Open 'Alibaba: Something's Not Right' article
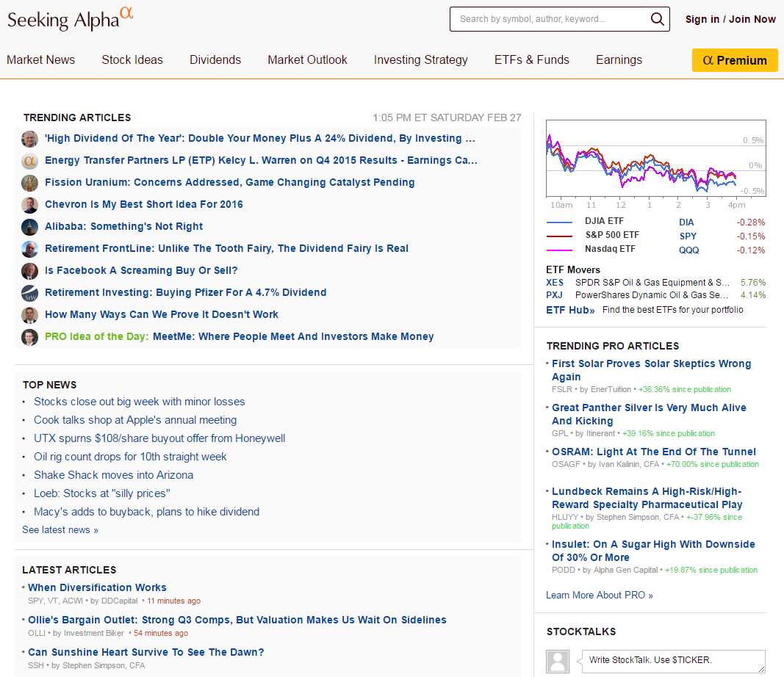 124,226
